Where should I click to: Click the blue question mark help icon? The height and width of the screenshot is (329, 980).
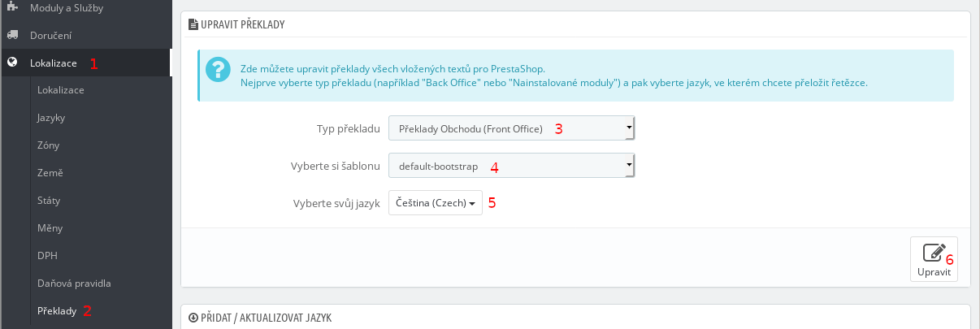coord(219,69)
